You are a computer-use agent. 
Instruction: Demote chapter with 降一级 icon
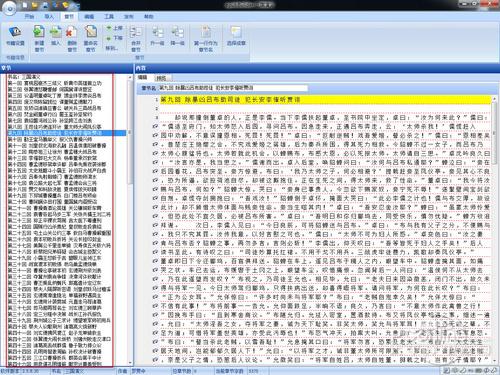click(x=177, y=36)
